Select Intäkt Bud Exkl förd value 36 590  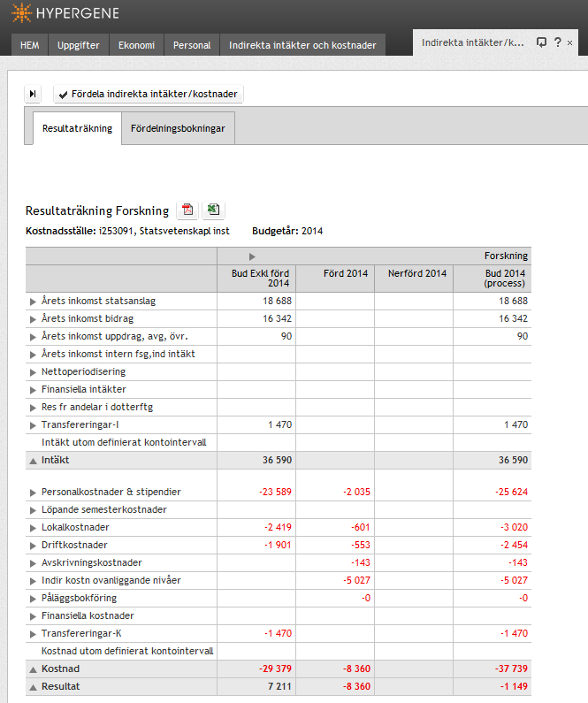point(277,460)
